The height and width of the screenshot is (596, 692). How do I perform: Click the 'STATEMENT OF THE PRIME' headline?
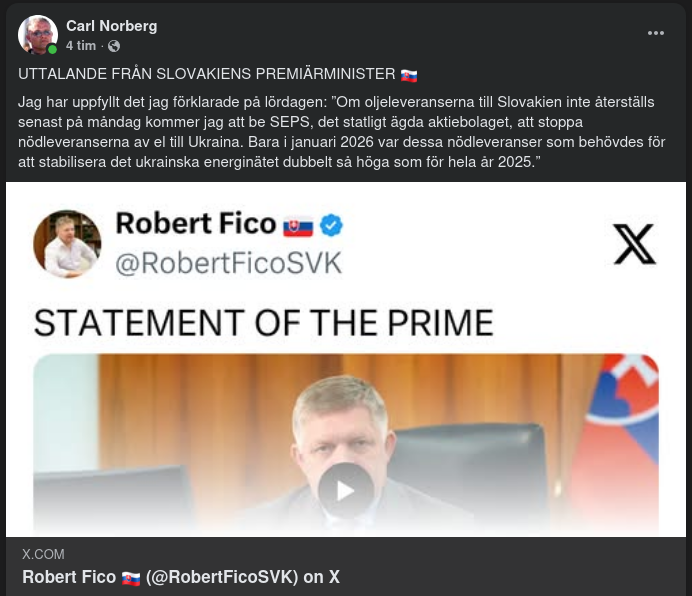[x=264, y=323]
